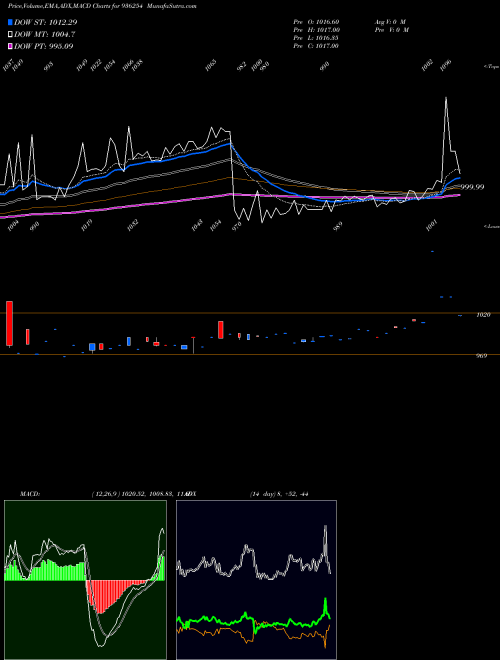The height and width of the screenshot is (660, 500).
Task: Click the 999.99 price label
Action: pos(472,187)
